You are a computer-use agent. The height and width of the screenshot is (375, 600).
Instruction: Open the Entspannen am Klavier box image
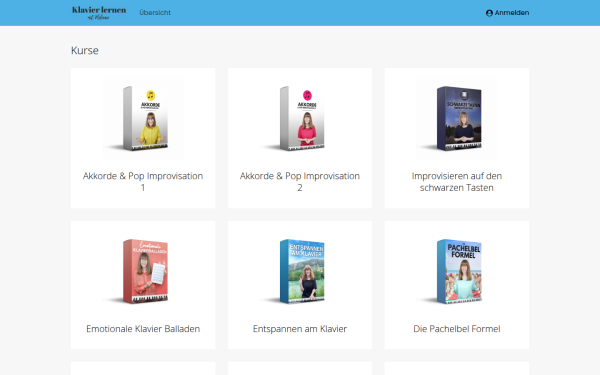300,271
